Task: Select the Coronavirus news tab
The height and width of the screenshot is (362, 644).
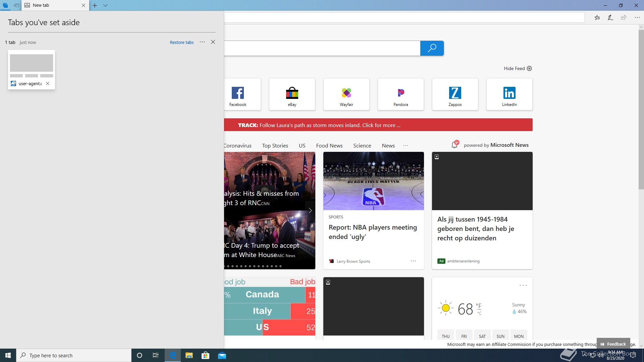Action: click(x=237, y=145)
